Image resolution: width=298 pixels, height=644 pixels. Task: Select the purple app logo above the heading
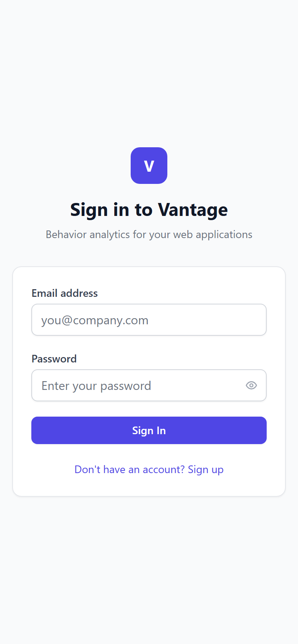pyautogui.click(x=149, y=165)
